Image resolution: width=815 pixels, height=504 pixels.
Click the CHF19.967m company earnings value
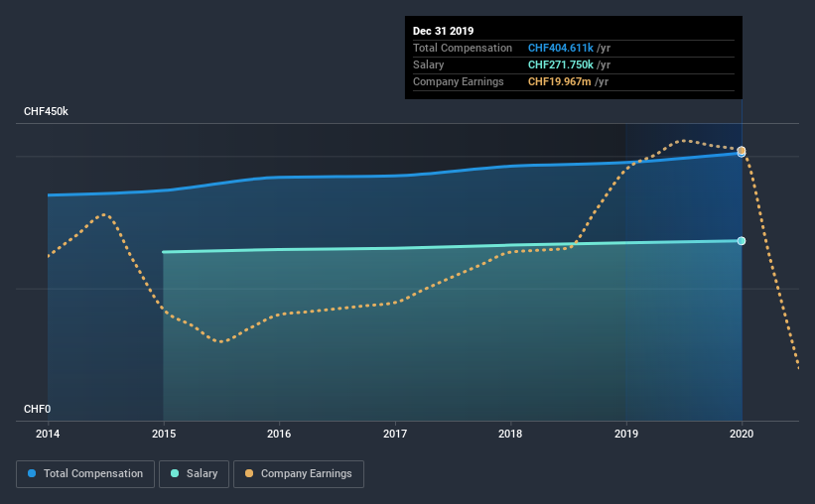[x=560, y=81]
